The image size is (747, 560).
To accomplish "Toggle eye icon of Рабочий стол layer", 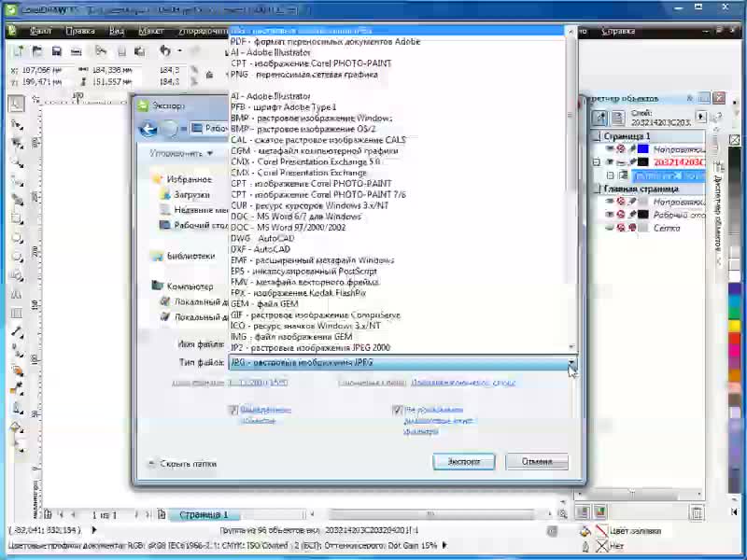I will [610, 215].
